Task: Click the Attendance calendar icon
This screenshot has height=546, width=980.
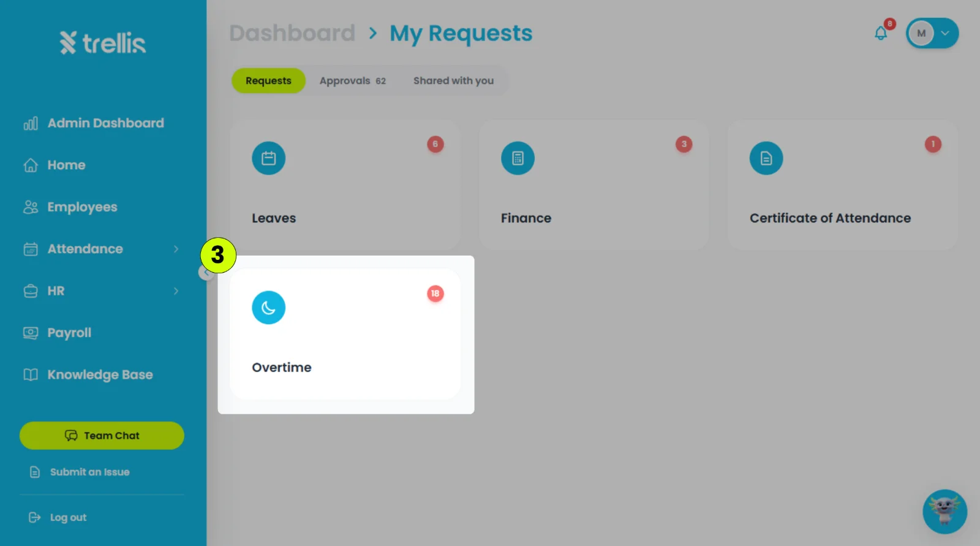Action: [x=31, y=249]
